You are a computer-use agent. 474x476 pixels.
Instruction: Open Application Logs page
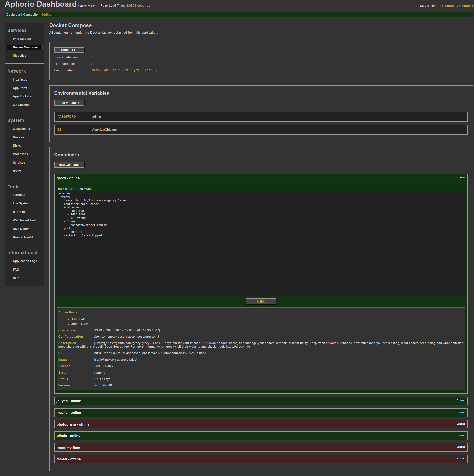tap(25, 261)
